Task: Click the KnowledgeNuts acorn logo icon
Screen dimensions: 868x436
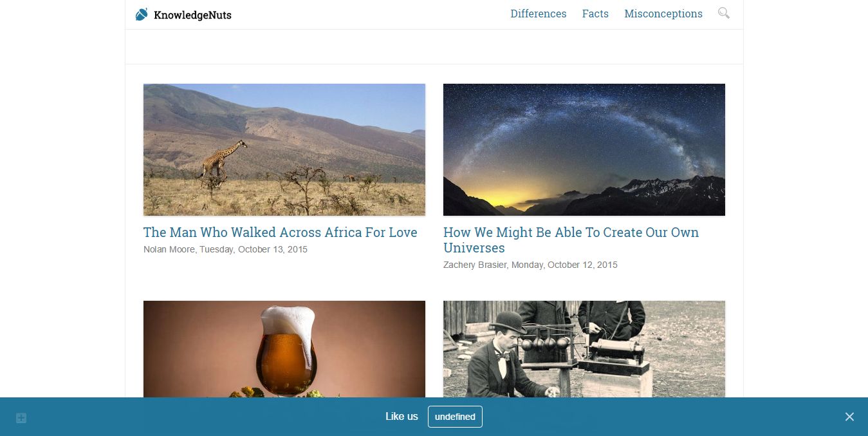Action: click(x=142, y=14)
